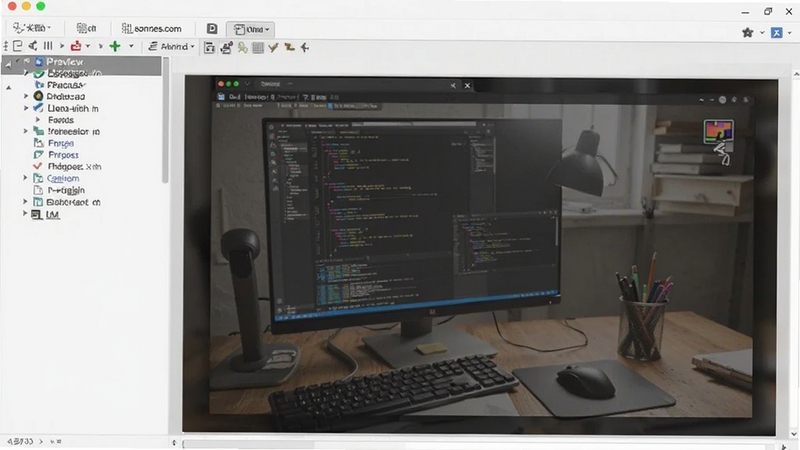The image size is (800, 450).
Task: Click the blue checkmark icon in the tree
Action: coord(38,108)
